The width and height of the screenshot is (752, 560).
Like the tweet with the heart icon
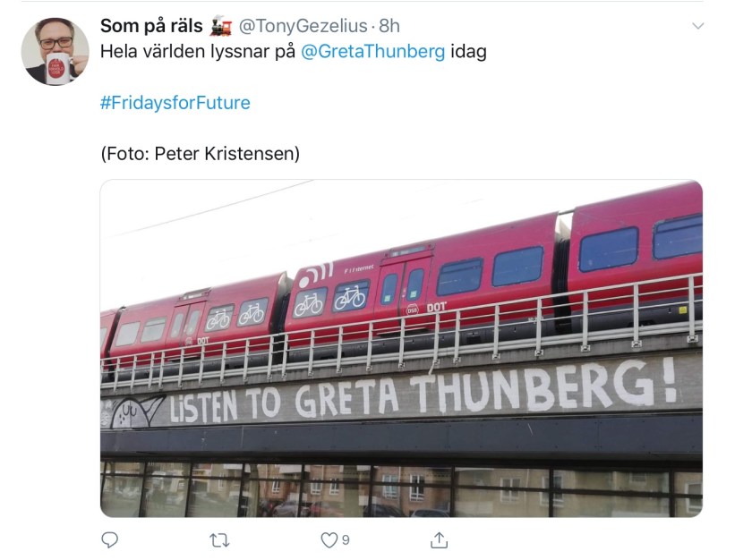pyautogui.click(x=329, y=540)
